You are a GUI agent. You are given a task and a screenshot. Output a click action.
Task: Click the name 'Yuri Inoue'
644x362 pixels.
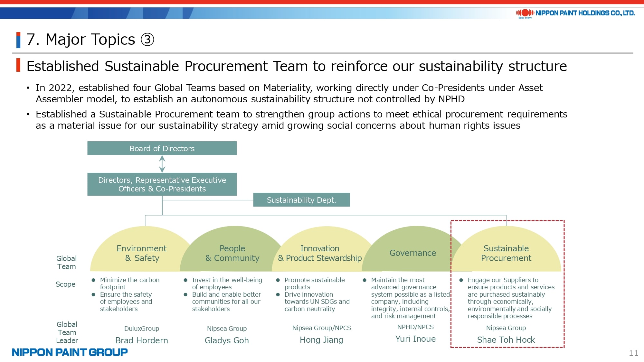pyautogui.click(x=415, y=339)
